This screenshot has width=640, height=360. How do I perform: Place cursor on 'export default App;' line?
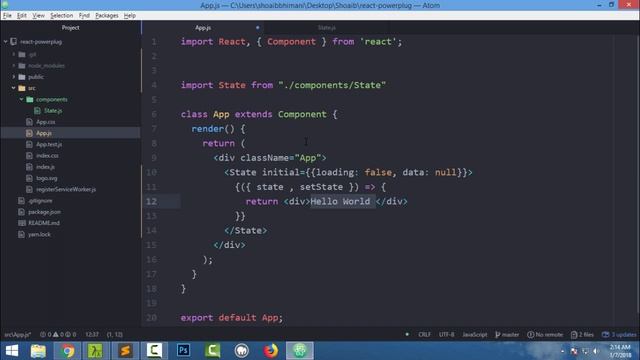tap(231, 318)
